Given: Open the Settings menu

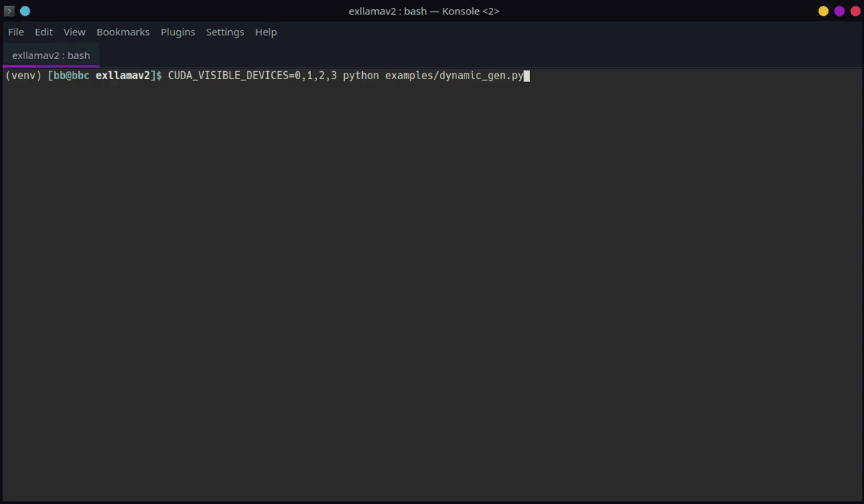Looking at the screenshot, I should point(225,32).
